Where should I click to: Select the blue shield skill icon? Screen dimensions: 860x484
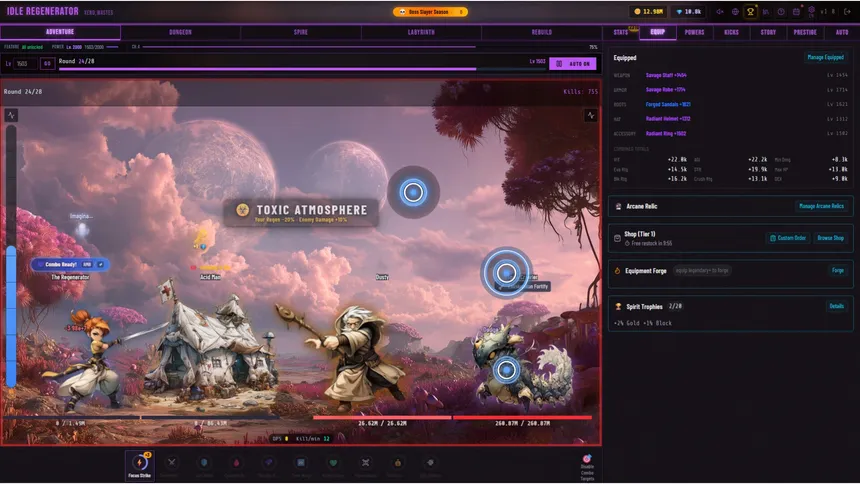tap(203, 463)
